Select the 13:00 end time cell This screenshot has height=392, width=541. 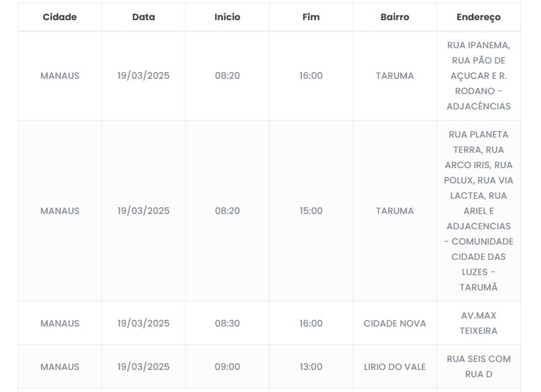tap(311, 367)
